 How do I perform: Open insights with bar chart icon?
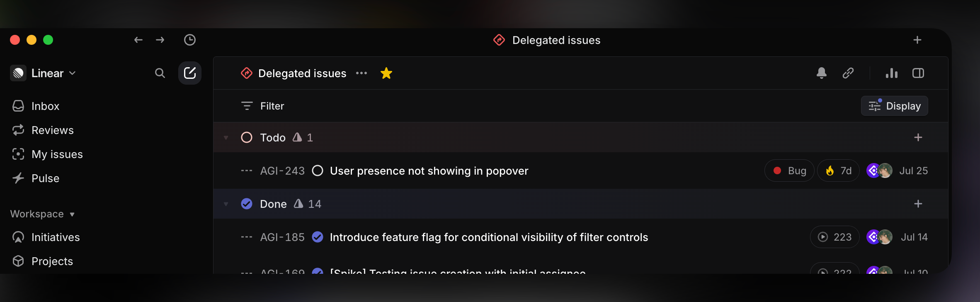pyautogui.click(x=892, y=73)
